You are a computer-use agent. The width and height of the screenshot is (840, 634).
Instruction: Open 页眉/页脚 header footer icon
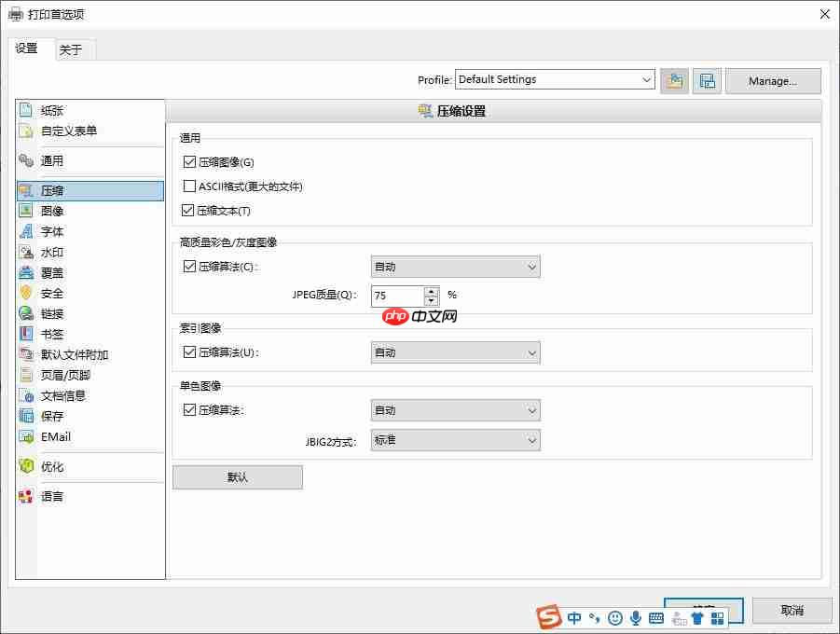click(x=26, y=375)
